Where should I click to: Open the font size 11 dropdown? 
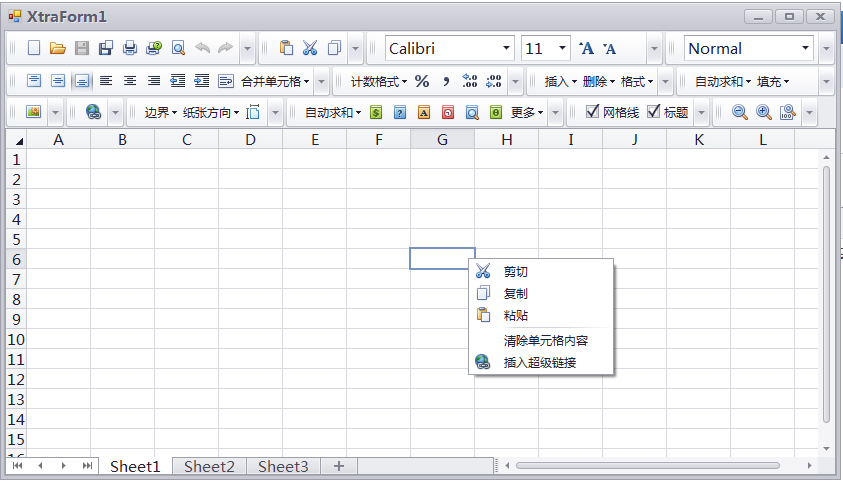pyautogui.click(x=562, y=48)
